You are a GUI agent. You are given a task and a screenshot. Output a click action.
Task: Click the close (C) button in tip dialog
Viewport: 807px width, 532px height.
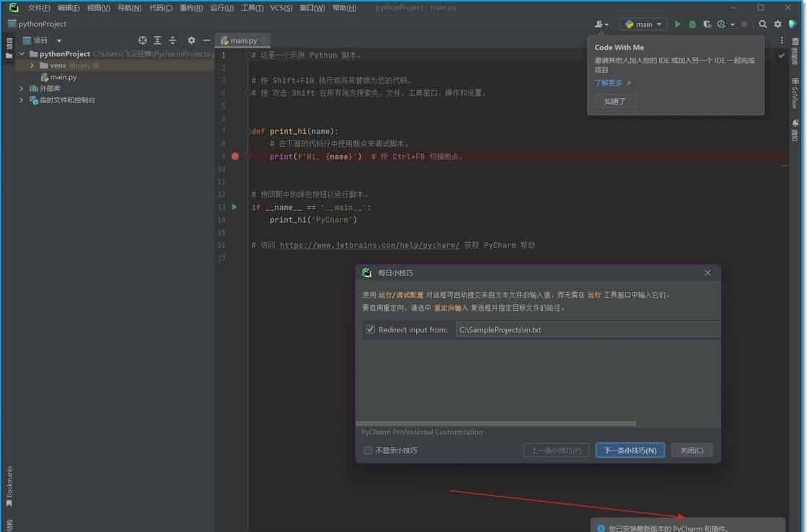pos(692,451)
